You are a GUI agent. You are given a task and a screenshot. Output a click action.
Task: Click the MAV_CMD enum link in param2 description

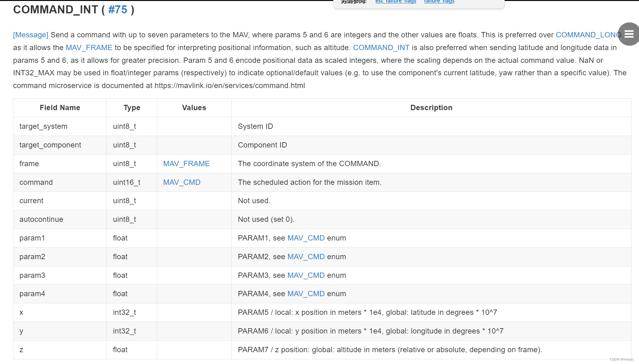coord(305,257)
